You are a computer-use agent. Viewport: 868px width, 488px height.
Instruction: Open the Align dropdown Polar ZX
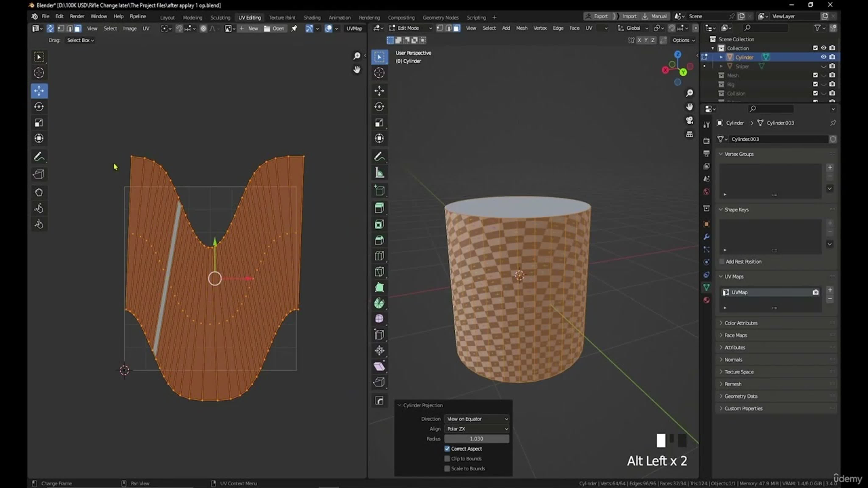[x=476, y=429]
